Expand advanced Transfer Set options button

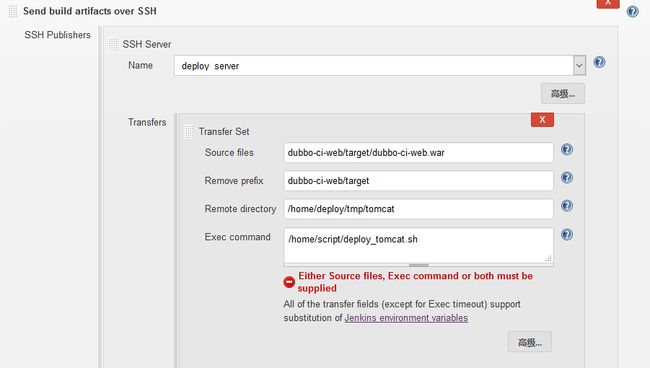(530, 342)
